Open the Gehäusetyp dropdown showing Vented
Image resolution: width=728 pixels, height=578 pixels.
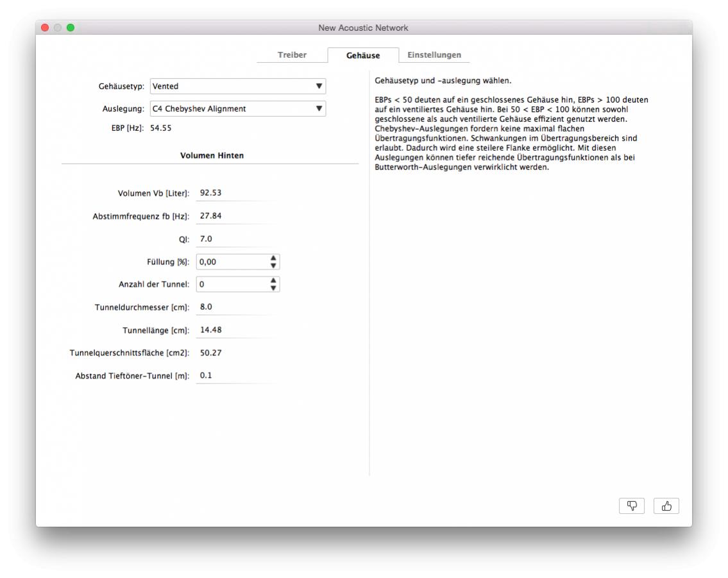tap(238, 86)
